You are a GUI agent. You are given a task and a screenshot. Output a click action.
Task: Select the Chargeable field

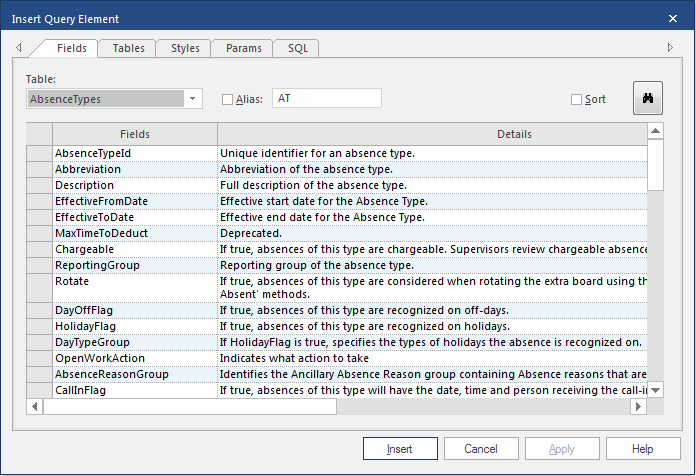point(135,249)
